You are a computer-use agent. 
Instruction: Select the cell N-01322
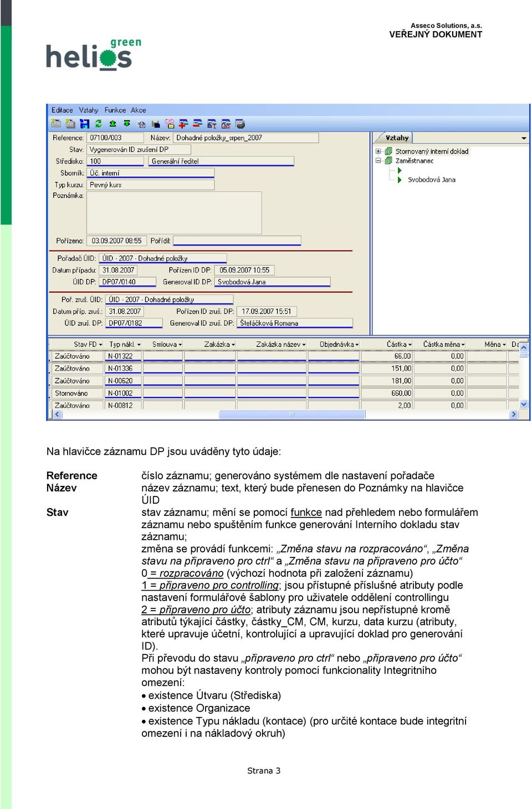tap(124, 356)
